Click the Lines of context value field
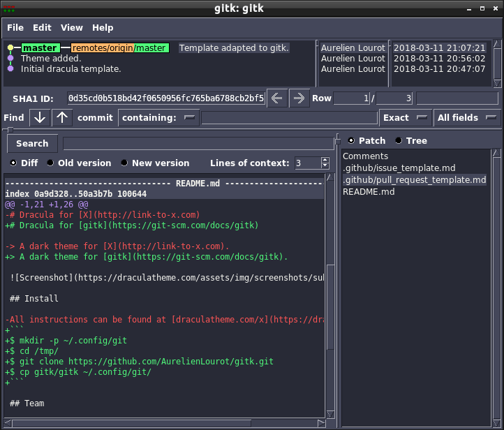The height and width of the screenshot is (430, 504). (308, 163)
